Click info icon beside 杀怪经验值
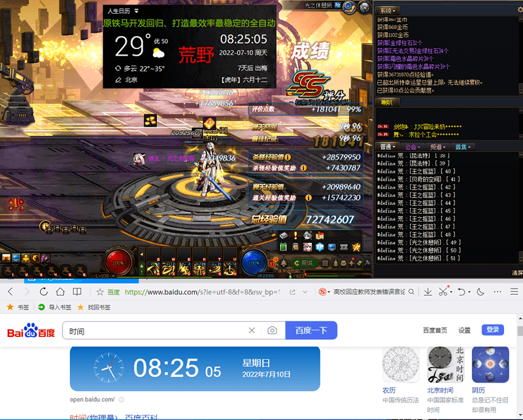Image resolution: width=523 pixels, height=420 pixels. pos(288,157)
